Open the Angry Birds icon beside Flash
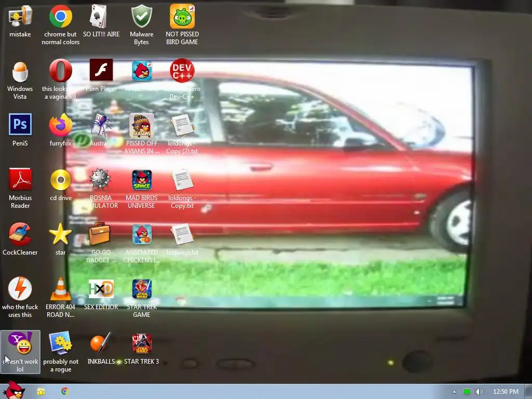 142,71
